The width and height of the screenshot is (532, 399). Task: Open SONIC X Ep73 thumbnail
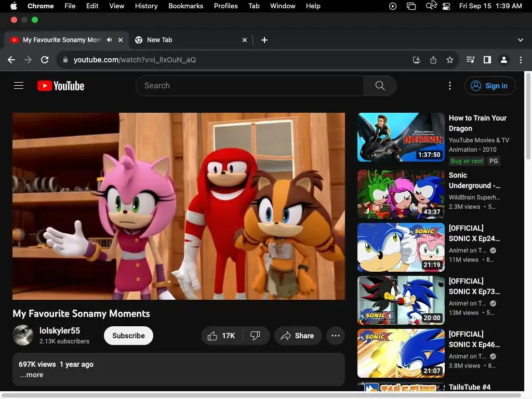coord(401,300)
